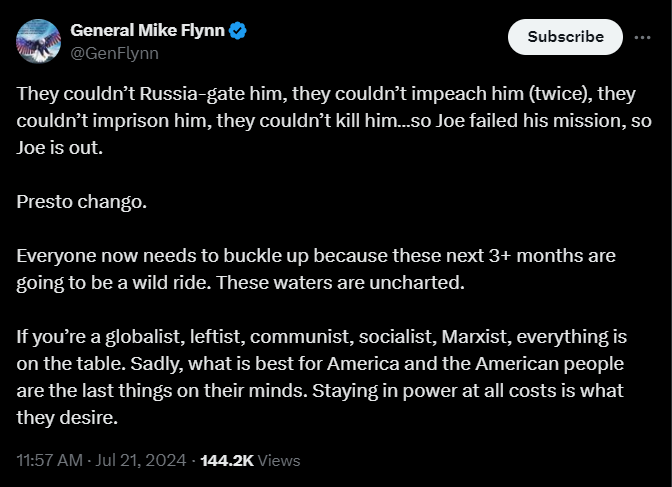Click the blue verified checkmark badge
This screenshot has height=487, width=672.
(x=238, y=31)
